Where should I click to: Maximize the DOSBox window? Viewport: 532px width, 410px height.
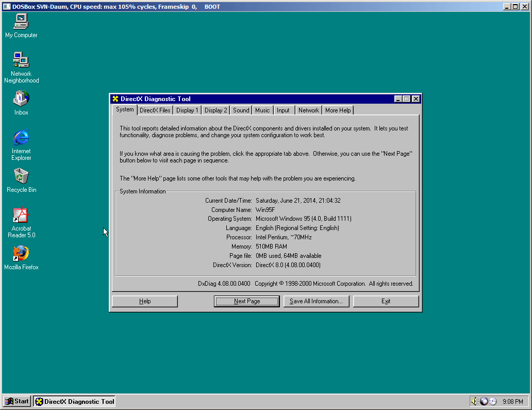pos(515,7)
